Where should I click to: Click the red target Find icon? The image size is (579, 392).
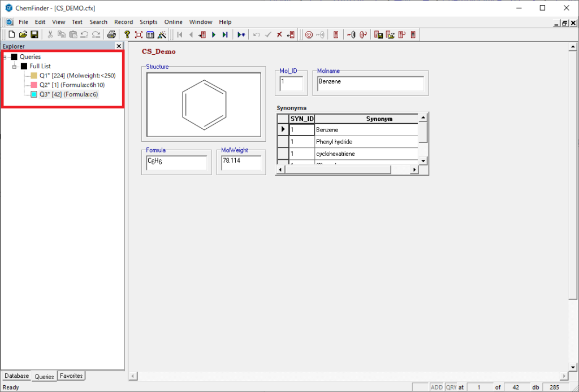point(309,35)
